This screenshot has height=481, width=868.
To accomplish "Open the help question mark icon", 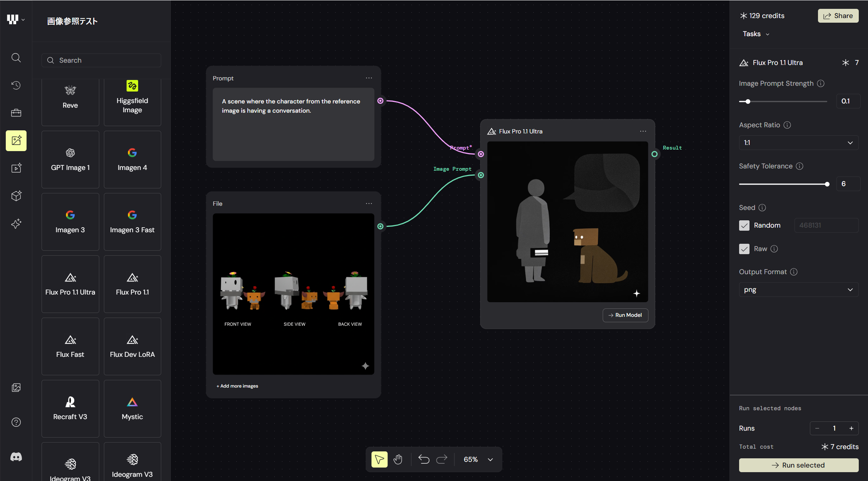I will point(16,422).
